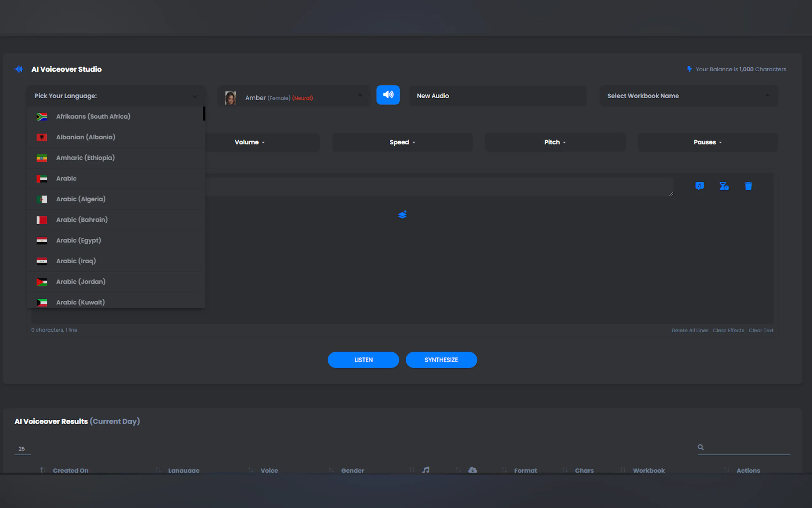Click the trash delete line icon

point(748,186)
